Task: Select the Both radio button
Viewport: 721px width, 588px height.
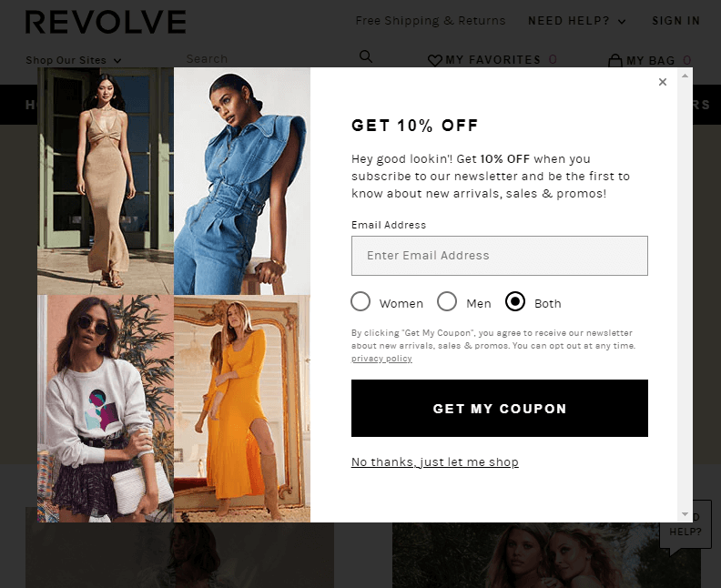Action: tap(515, 301)
